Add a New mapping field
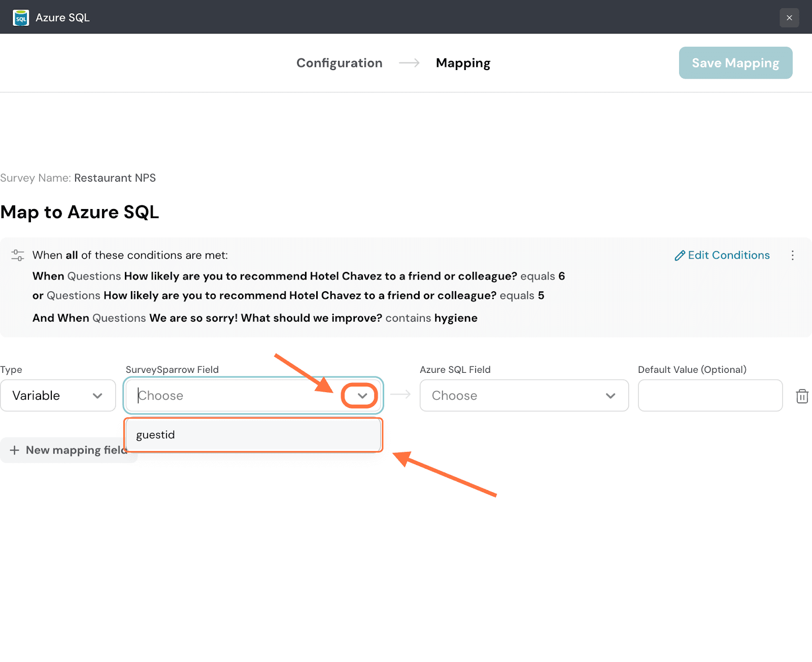The width and height of the screenshot is (812, 662). (x=76, y=450)
